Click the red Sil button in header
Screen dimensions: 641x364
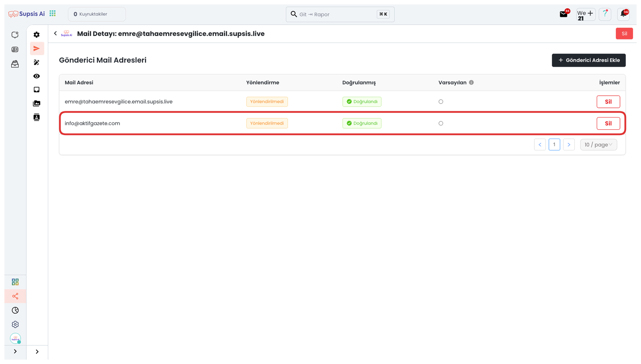coord(624,34)
